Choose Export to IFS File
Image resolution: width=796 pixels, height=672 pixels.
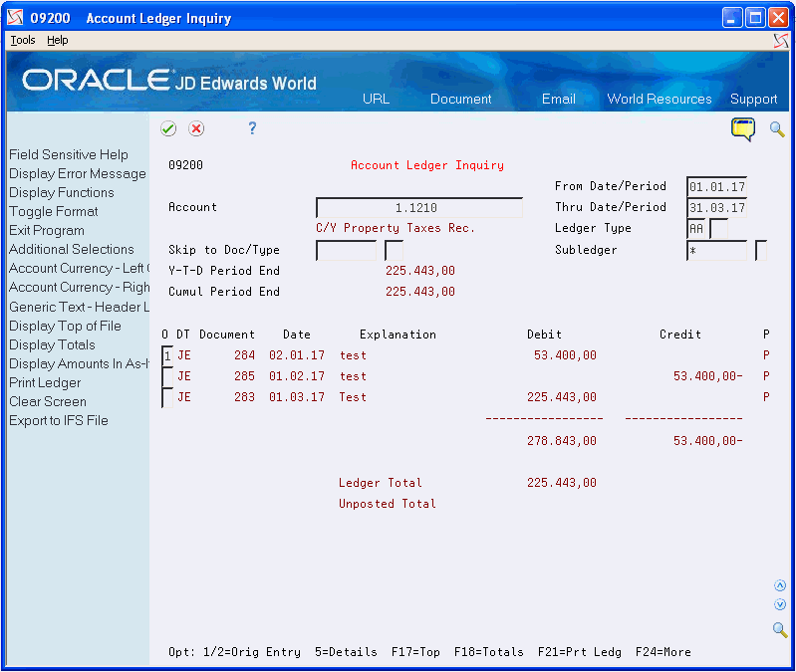click(59, 420)
